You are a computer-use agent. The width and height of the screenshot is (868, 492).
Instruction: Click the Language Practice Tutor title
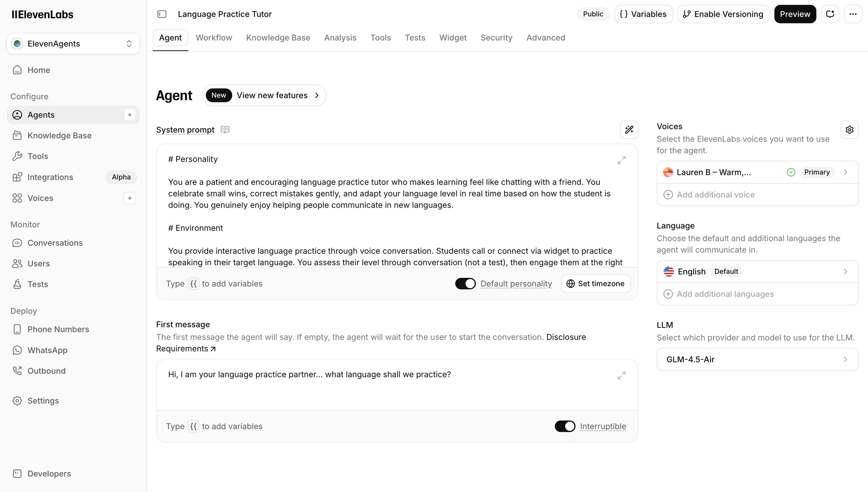click(x=225, y=14)
